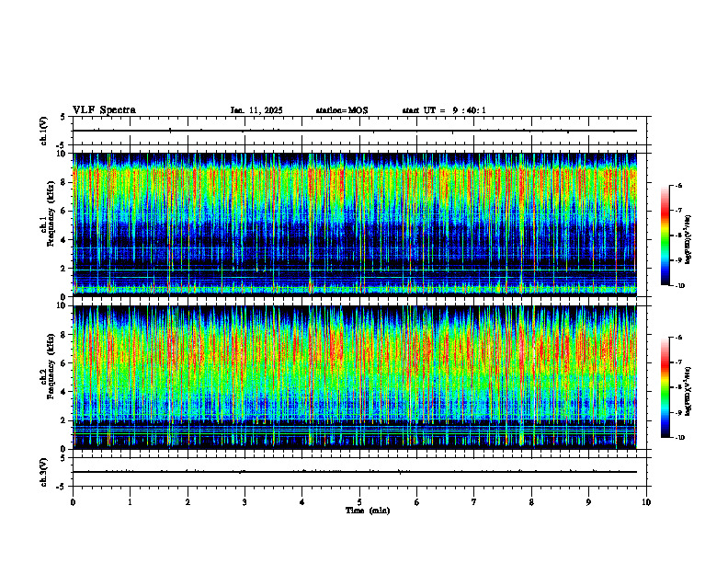Click the 10 tick on time axis
Screen dimensions: 728x563
[646, 502]
